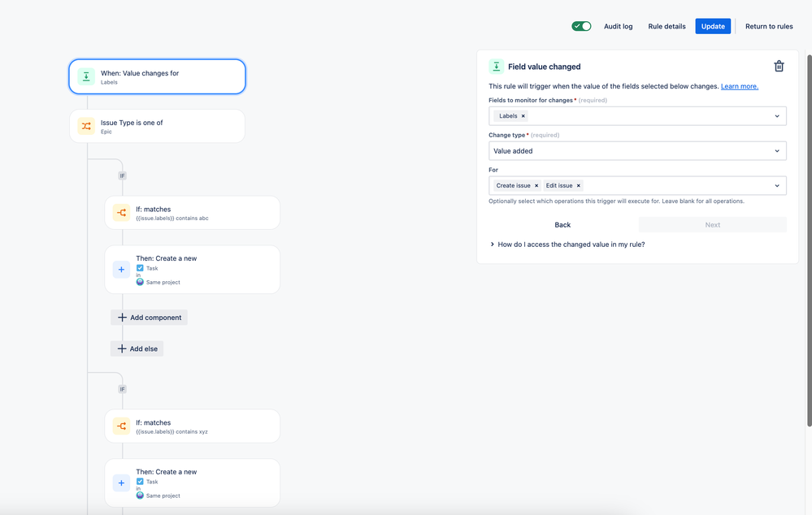
Task: Remove the Labels tag from monitored fields
Action: click(523, 116)
